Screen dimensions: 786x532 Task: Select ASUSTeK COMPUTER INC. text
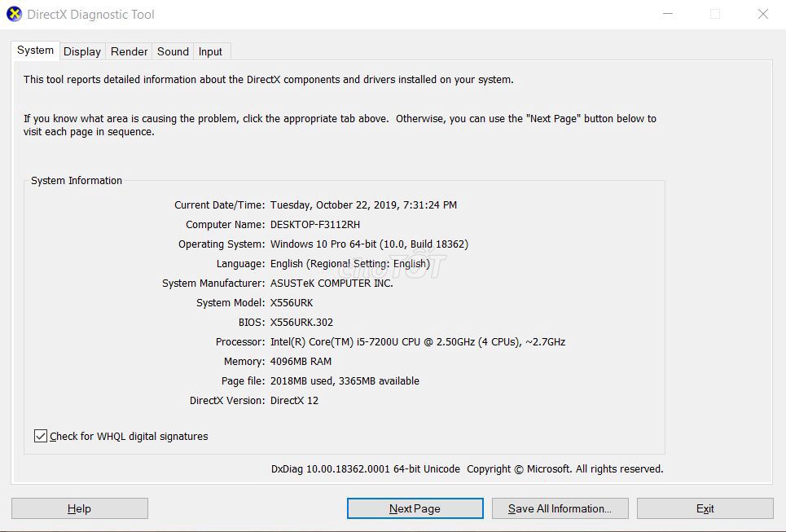[x=332, y=284]
